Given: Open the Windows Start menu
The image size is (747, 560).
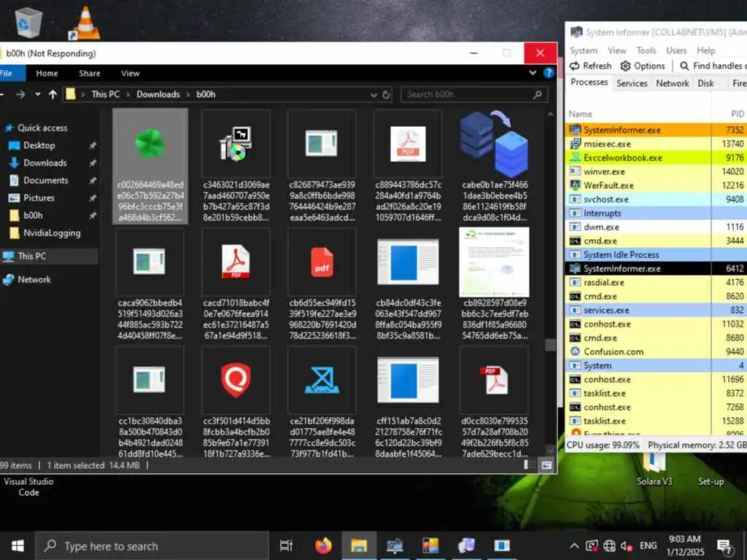Looking at the screenshot, I should (x=18, y=545).
